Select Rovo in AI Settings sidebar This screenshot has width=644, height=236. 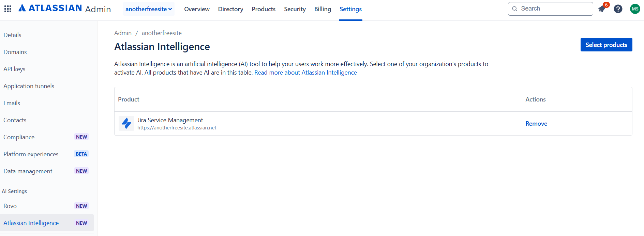[10, 206]
